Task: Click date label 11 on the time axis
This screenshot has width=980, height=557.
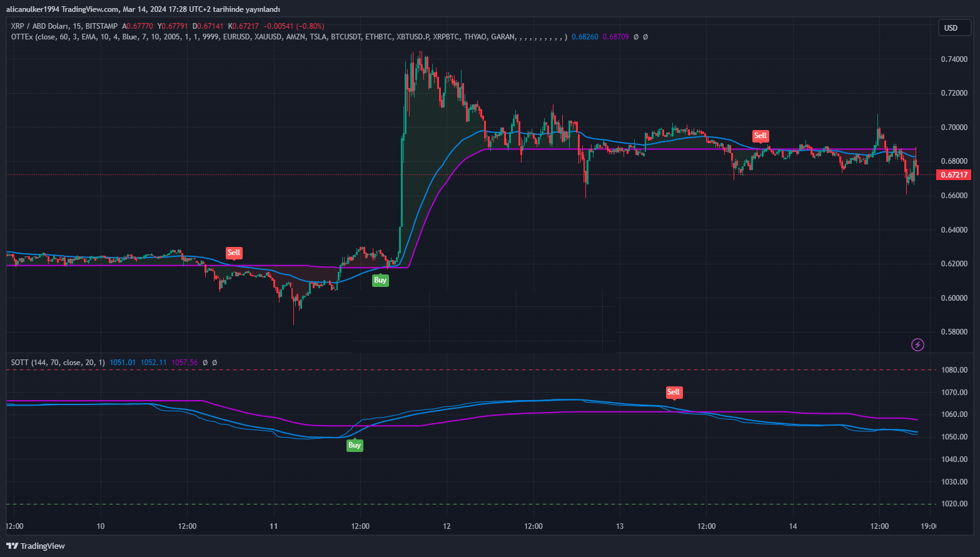Action: pos(273,526)
